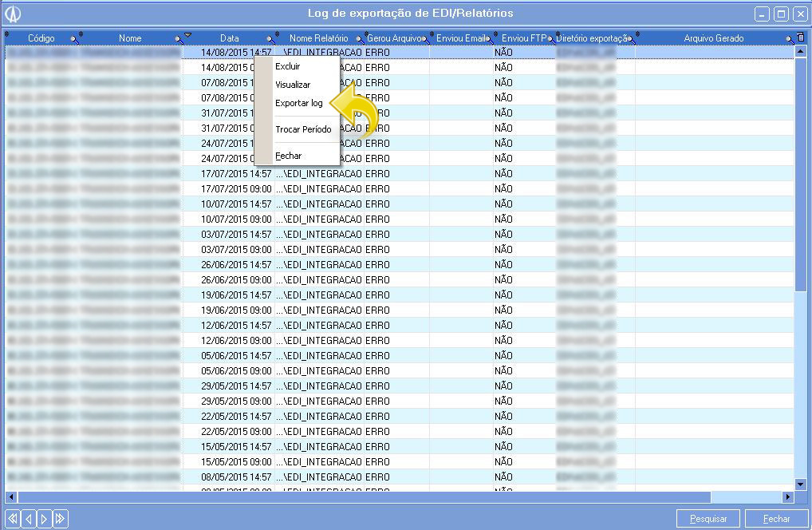The width and height of the screenshot is (812, 530).
Task: Go to the first record
Action: [13, 519]
